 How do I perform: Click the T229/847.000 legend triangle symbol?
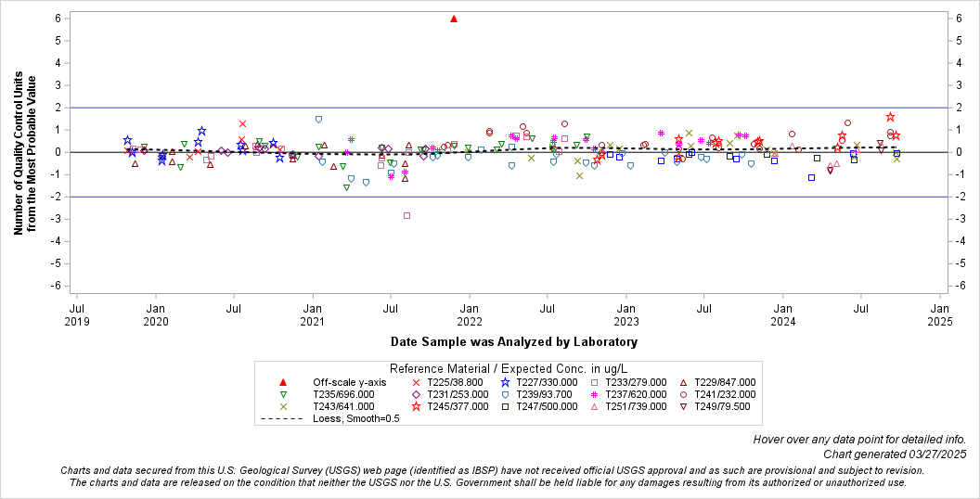click(684, 382)
